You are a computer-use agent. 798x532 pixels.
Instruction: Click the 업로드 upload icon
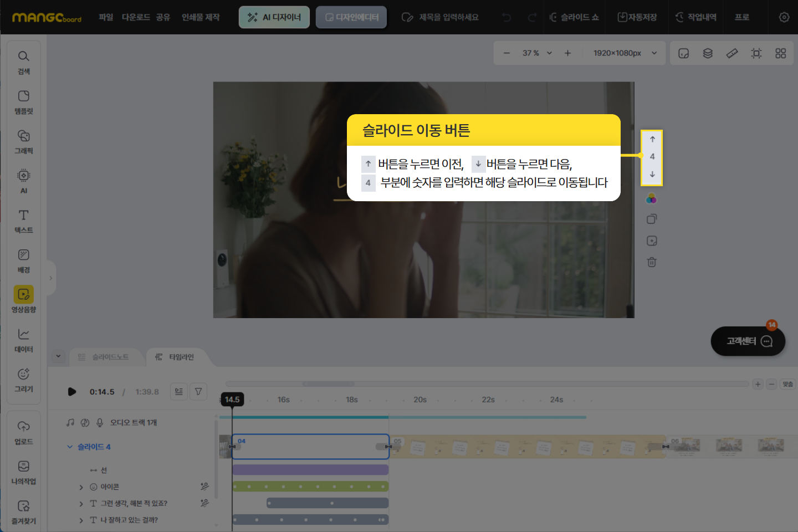(x=23, y=432)
